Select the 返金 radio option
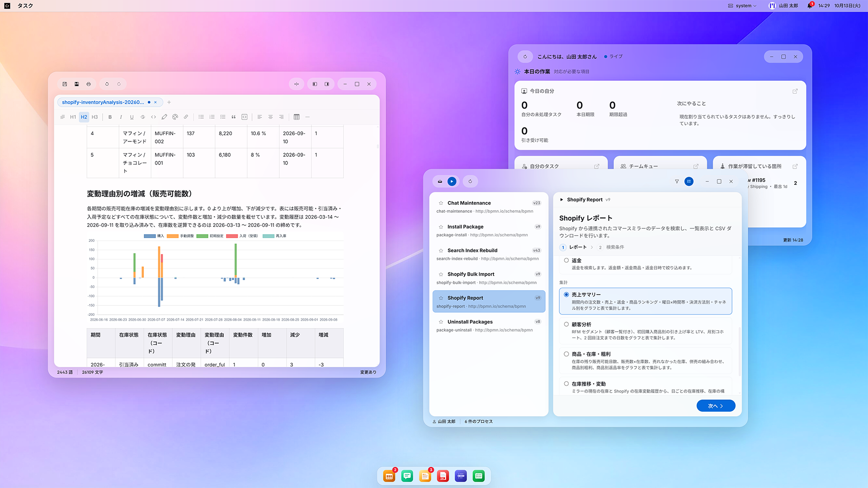 566,261
